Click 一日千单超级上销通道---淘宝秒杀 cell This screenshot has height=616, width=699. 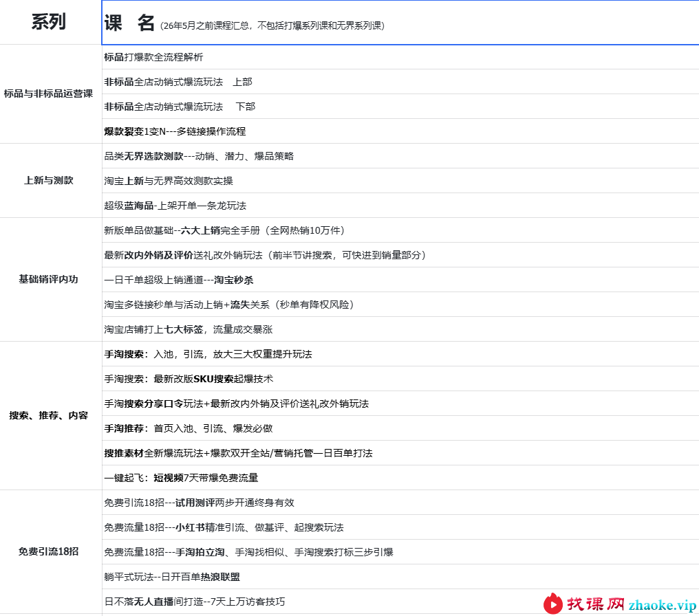click(400, 280)
